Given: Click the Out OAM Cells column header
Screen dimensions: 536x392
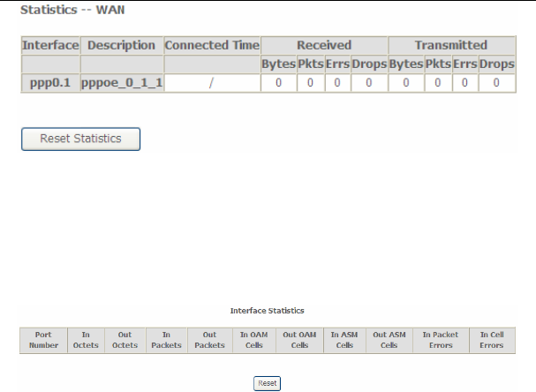Looking at the screenshot, I should coord(299,340).
